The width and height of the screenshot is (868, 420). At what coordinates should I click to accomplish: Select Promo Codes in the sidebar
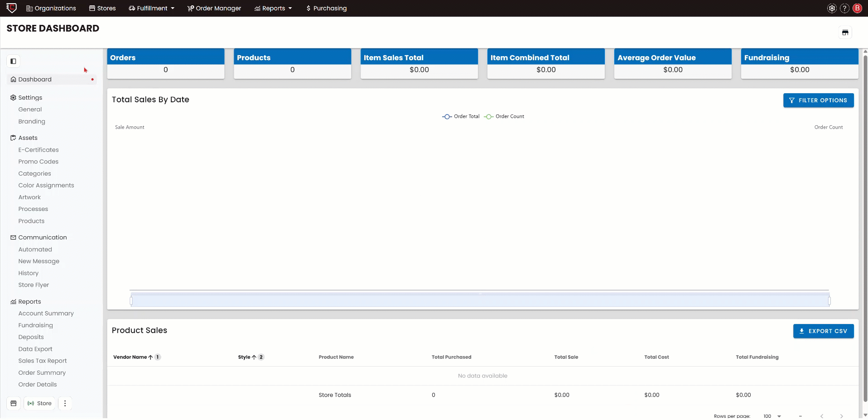[39, 162]
